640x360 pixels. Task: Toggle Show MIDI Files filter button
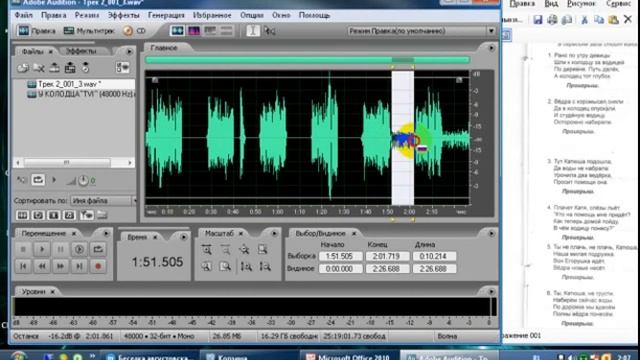(69, 215)
